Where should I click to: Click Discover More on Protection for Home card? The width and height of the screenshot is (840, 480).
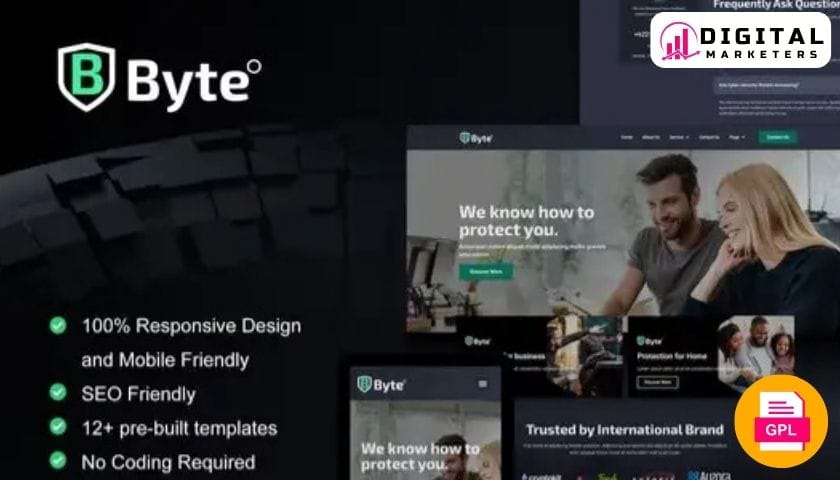(657, 382)
